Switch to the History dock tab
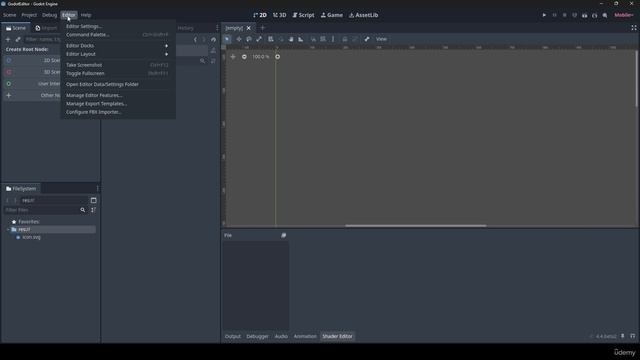 click(186, 28)
